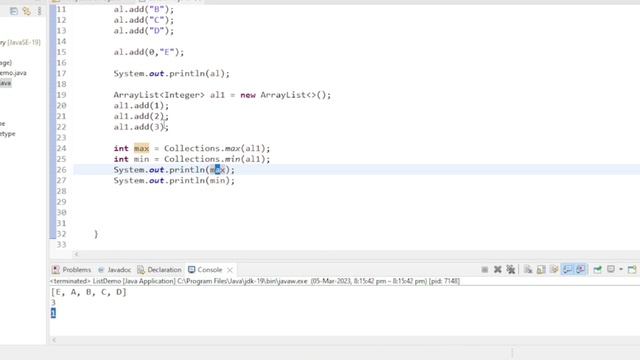Close the Console tab

click(x=230, y=270)
